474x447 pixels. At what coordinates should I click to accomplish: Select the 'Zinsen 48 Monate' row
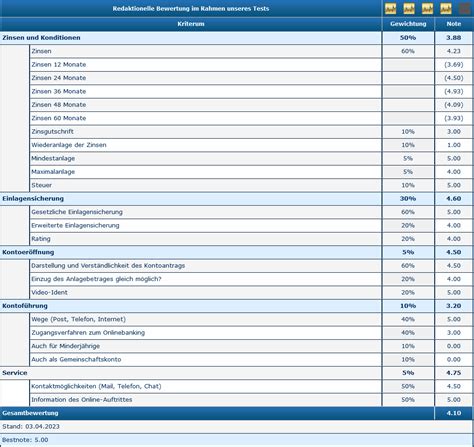tap(252, 105)
